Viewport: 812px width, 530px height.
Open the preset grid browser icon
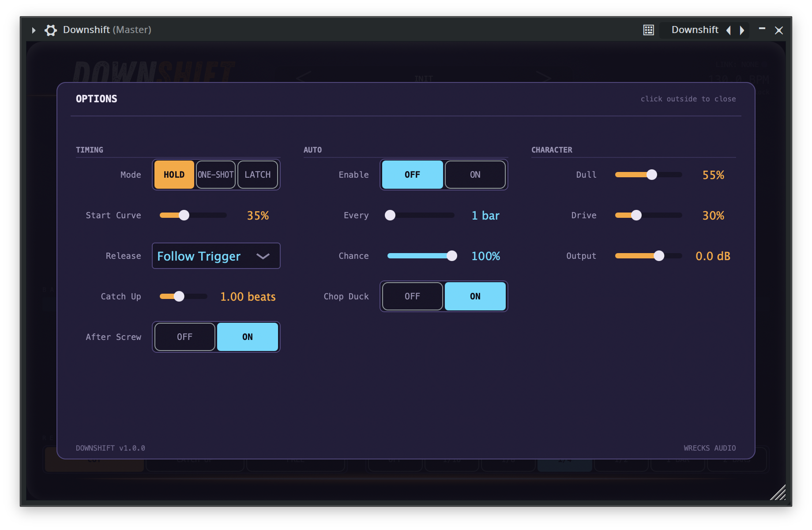click(648, 30)
